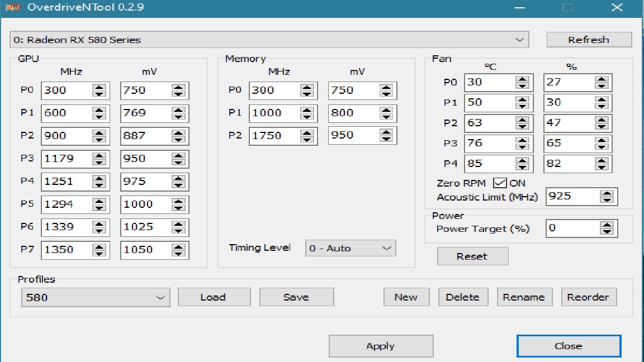Expand the Profiles dropdown showing 580
Screen dimensions: 644x362
coord(96,297)
